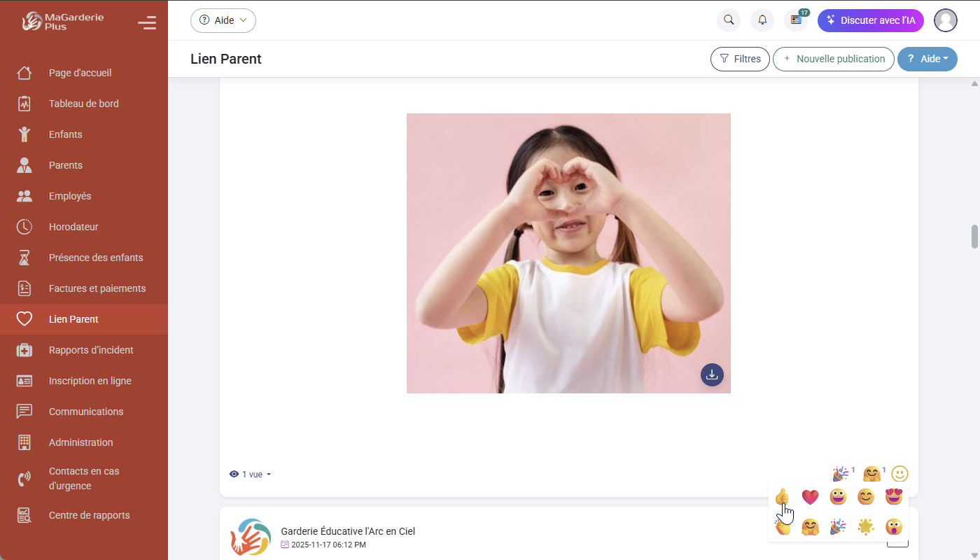Open Factures et paiements menu item
The width and height of the screenshot is (980, 560).
tap(97, 288)
